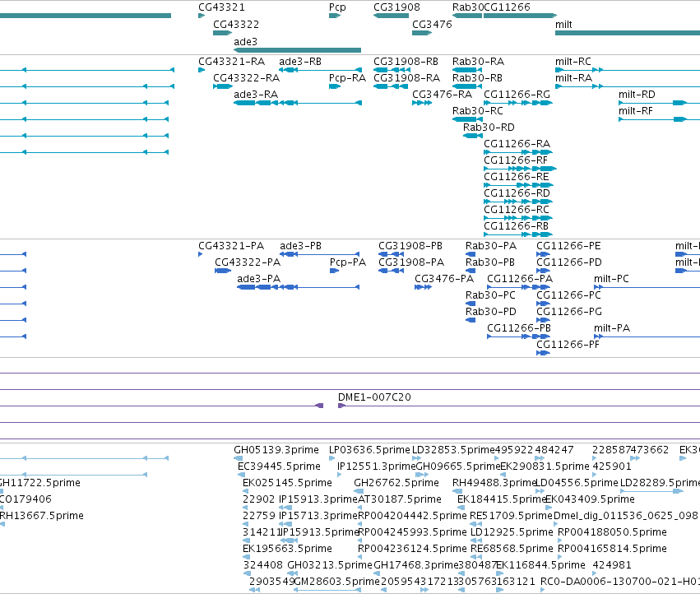Screen dimensions: 700x594
Task: Click the Pcp-PA protein label
Action: [x=348, y=262]
